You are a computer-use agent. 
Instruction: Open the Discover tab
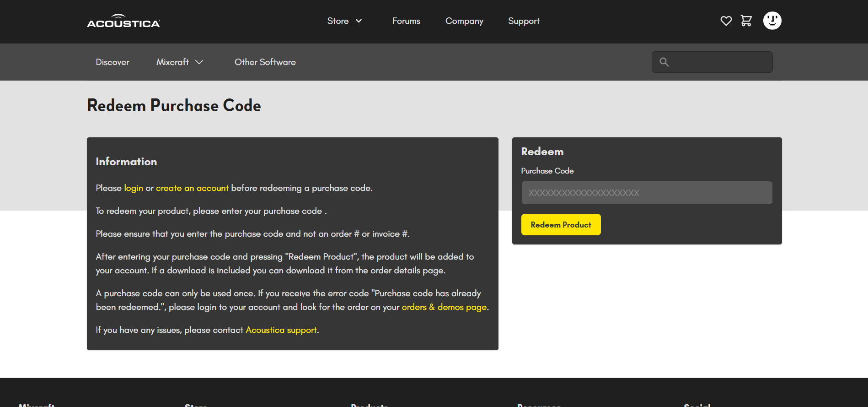click(113, 62)
